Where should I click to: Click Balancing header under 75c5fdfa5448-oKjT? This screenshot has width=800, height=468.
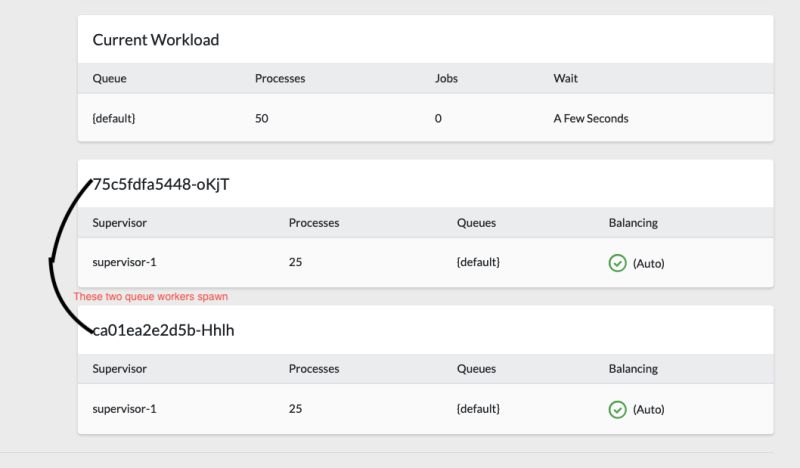coord(633,223)
